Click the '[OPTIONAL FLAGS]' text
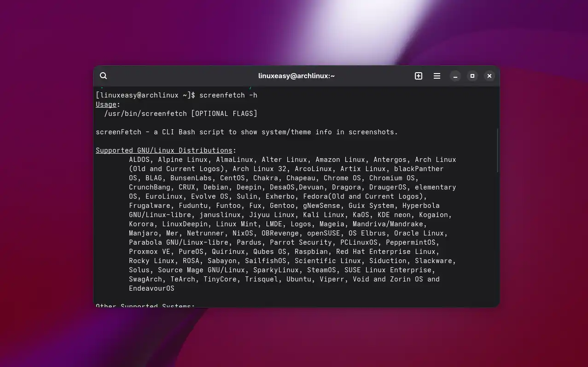Screen dimensions: 588x367 click(224, 114)
